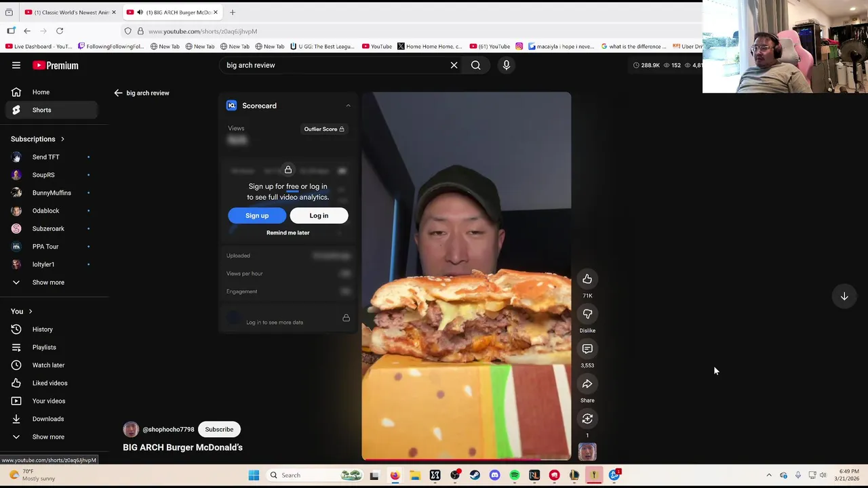The height and width of the screenshot is (488, 868).
Task: Reload the page in browser toolbar
Action: click(x=60, y=31)
